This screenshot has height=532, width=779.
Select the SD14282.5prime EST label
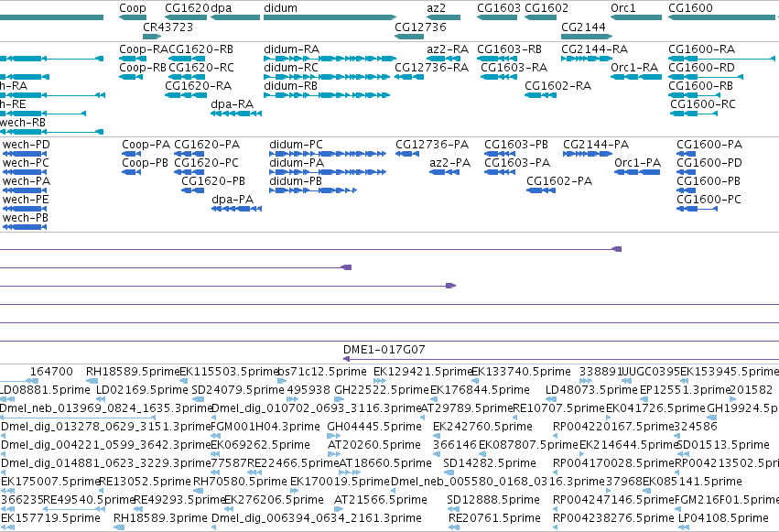click(x=490, y=463)
